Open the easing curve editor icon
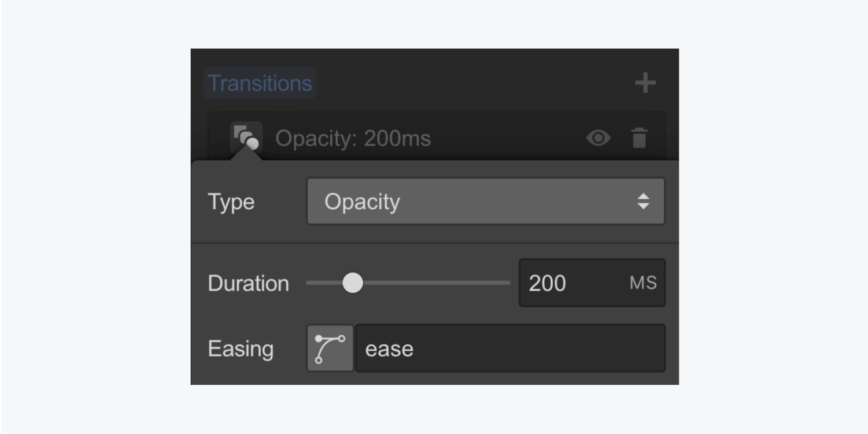The height and width of the screenshot is (434, 868). tap(330, 348)
